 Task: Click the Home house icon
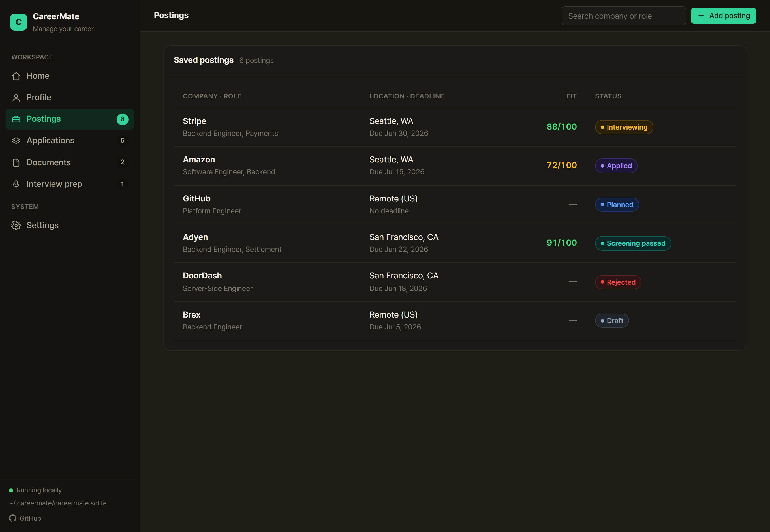16,76
